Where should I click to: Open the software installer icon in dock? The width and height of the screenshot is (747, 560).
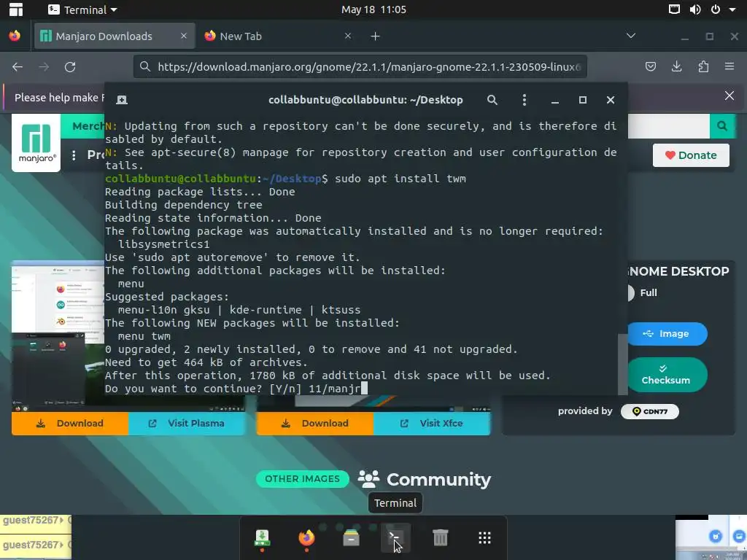262,537
